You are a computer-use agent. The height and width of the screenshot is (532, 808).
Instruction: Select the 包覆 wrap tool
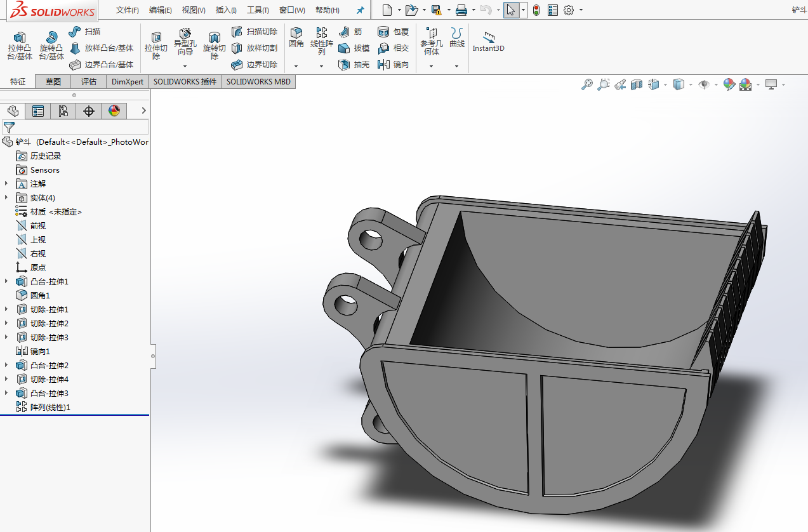(x=393, y=31)
